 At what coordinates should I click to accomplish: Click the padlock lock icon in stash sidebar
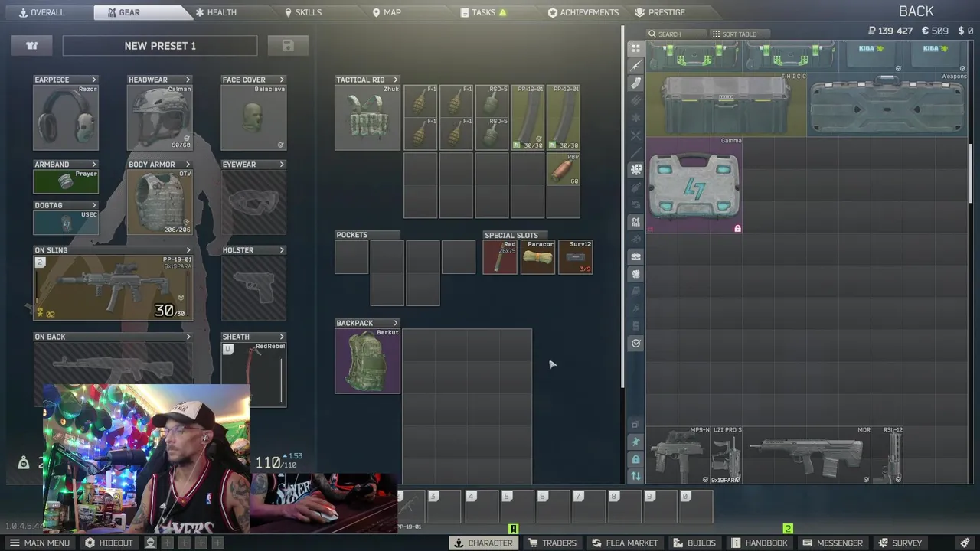click(x=635, y=459)
